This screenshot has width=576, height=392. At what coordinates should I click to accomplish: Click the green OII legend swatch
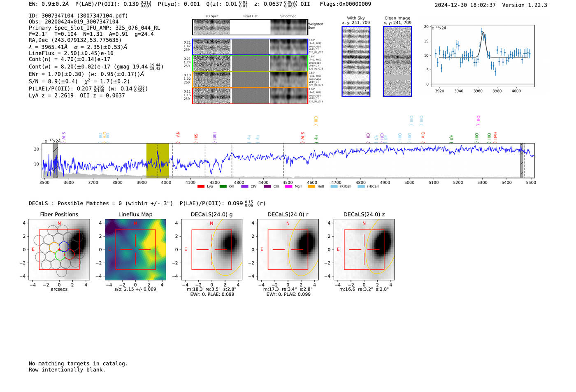[x=223, y=187]
